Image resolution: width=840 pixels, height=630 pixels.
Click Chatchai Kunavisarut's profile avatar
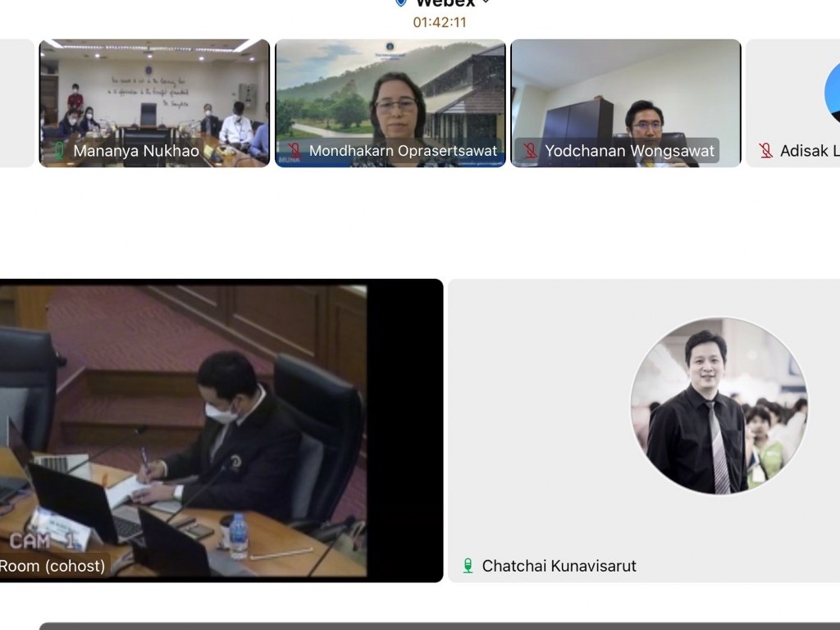click(719, 406)
